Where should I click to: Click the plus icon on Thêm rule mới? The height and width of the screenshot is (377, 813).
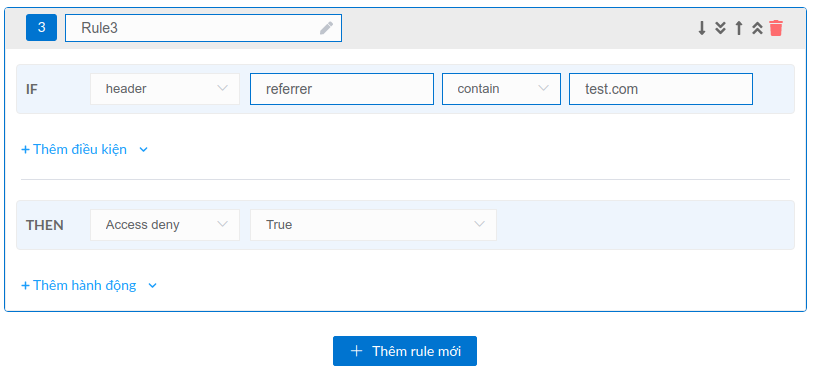point(356,351)
